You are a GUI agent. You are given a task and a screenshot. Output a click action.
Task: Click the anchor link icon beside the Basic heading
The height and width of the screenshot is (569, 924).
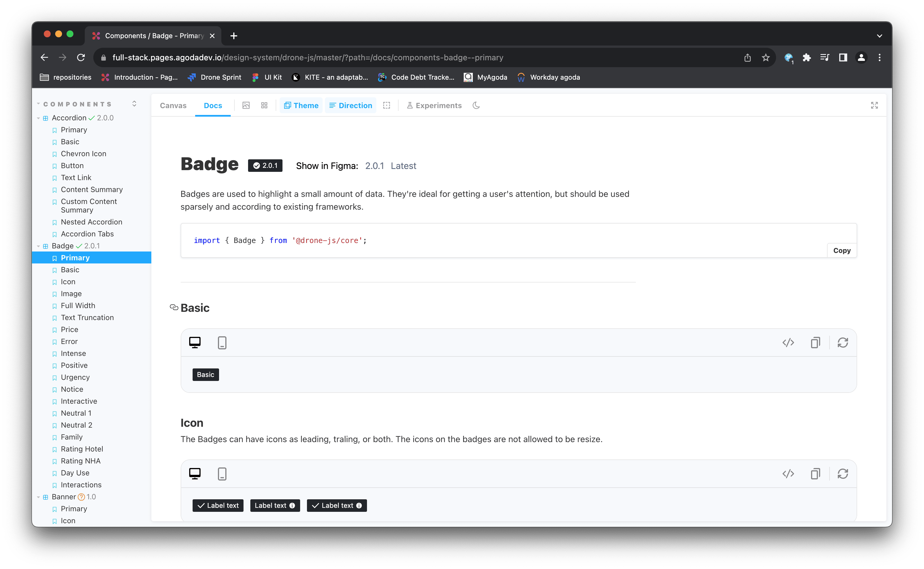(x=174, y=308)
